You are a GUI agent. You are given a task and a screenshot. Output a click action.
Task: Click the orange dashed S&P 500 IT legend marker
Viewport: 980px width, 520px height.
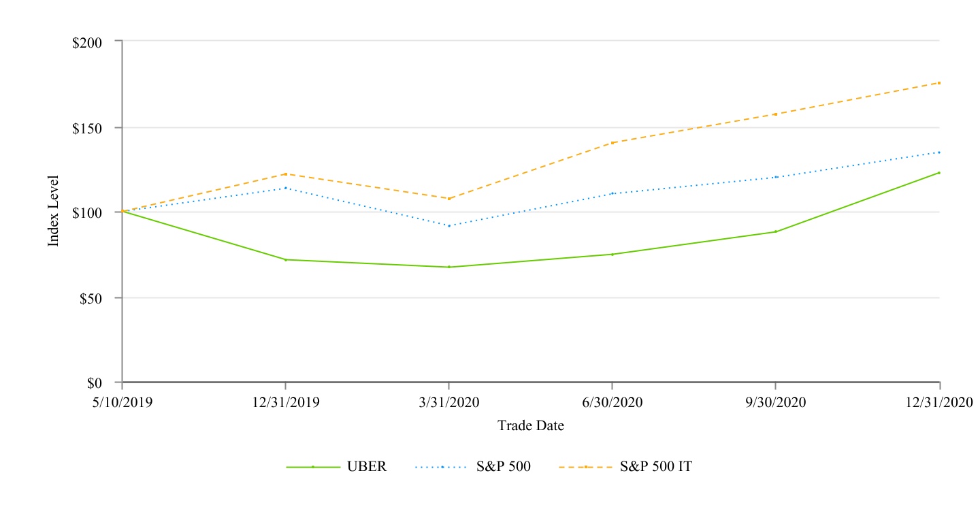(x=585, y=467)
